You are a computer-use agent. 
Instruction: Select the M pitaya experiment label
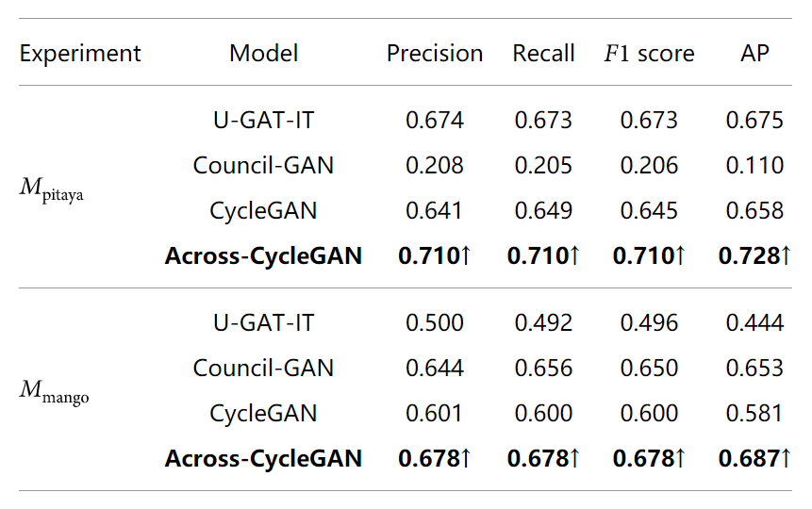pyautogui.click(x=51, y=189)
